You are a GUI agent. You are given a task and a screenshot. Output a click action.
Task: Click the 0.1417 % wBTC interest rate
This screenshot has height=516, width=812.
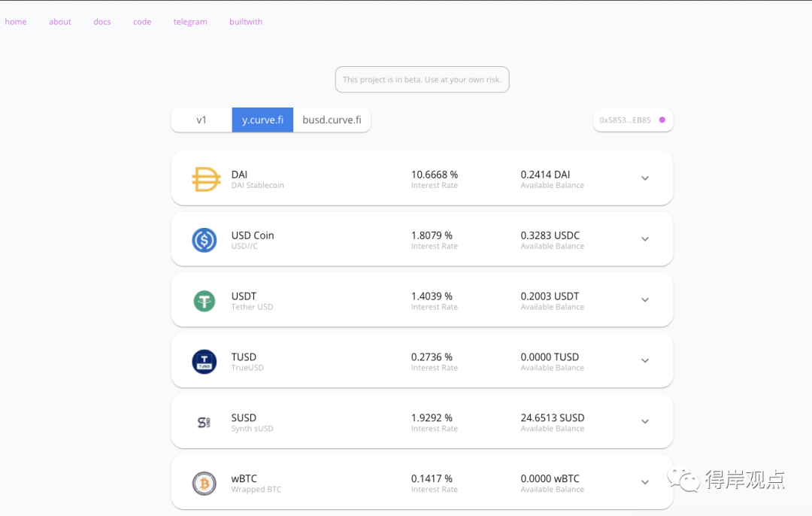pos(432,478)
